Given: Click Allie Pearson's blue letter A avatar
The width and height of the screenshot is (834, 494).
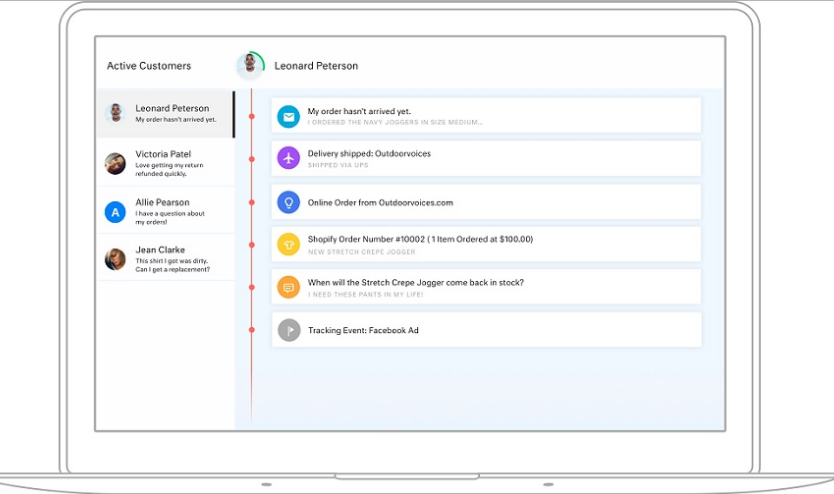Looking at the screenshot, I should coord(115,212).
